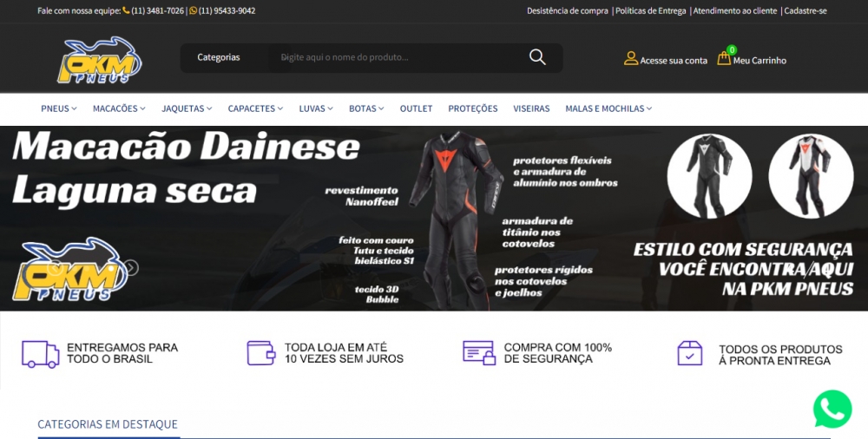Viewport: 868px width, 439px height.
Task: Click the ready-delivery box icon
Action: pyautogui.click(x=690, y=353)
